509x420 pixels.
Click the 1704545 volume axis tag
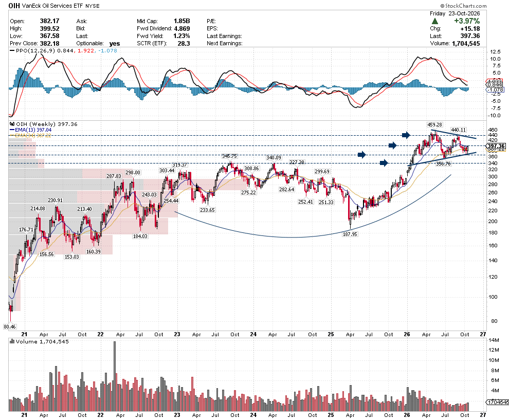(x=498, y=402)
